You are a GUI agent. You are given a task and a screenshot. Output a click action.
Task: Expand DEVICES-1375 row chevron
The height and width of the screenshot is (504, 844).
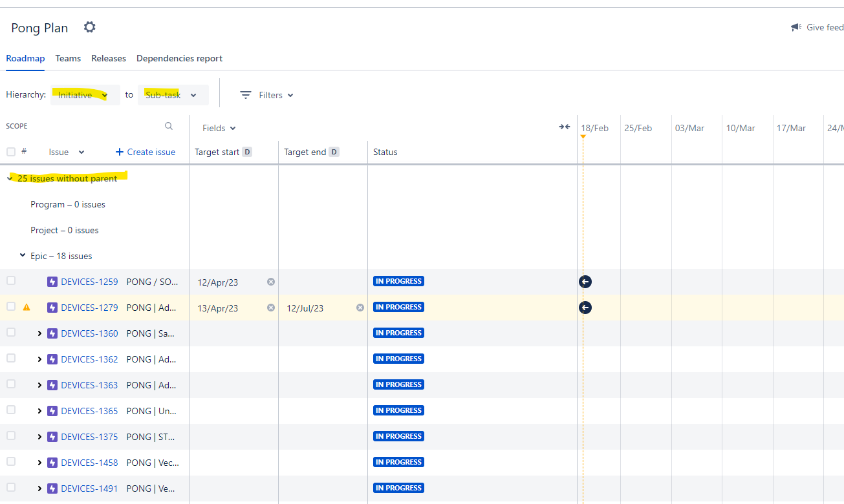click(x=39, y=437)
